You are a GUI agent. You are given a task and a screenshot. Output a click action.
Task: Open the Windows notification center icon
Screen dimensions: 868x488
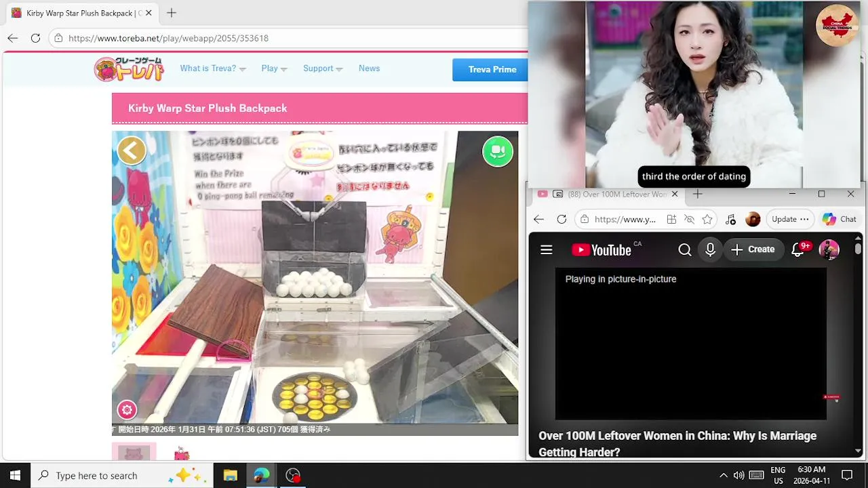[x=847, y=475]
